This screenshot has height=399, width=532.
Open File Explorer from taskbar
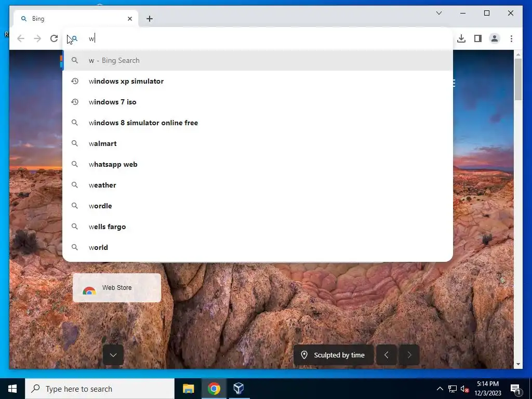pos(188,389)
